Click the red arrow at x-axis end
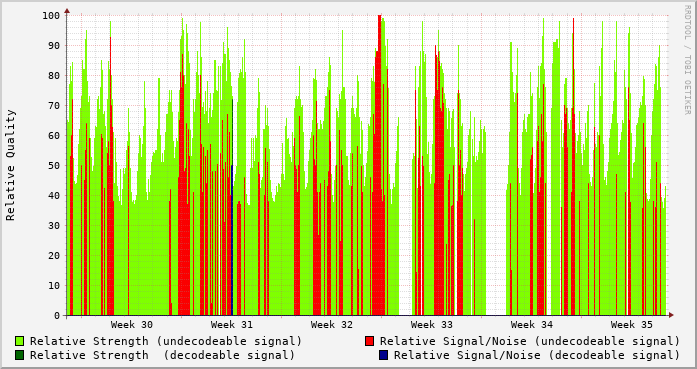This screenshot has height=369, width=697. (671, 315)
